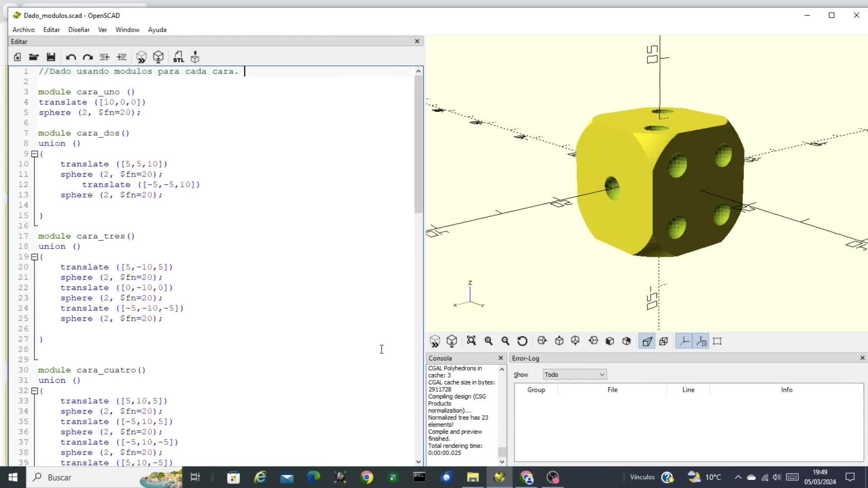Zoom in the 3D viewport
The height and width of the screenshot is (488, 868).
488,341
